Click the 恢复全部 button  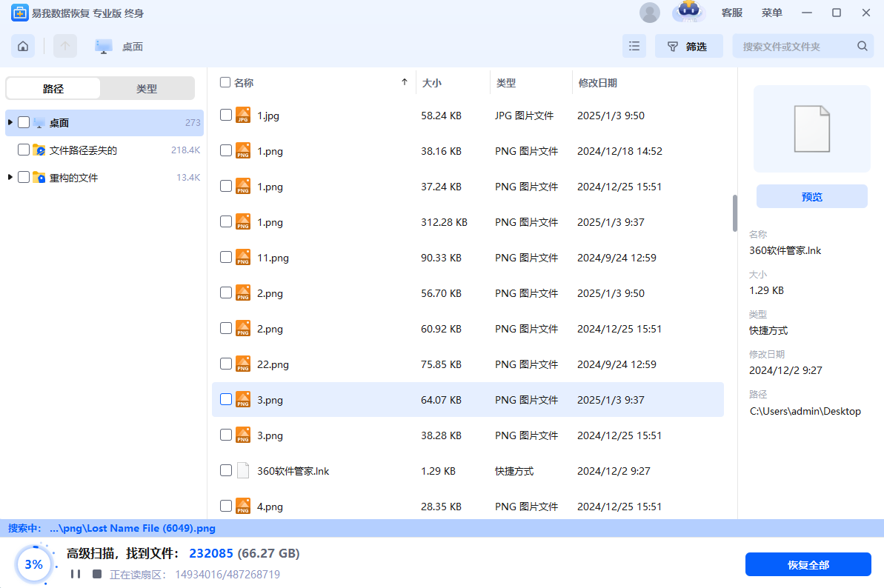(x=808, y=564)
